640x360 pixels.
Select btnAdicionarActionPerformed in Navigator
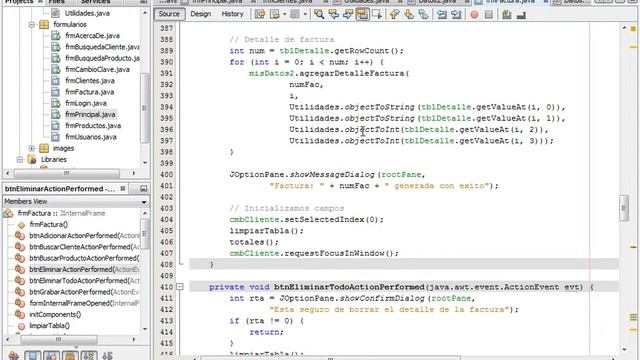click(x=84, y=236)
